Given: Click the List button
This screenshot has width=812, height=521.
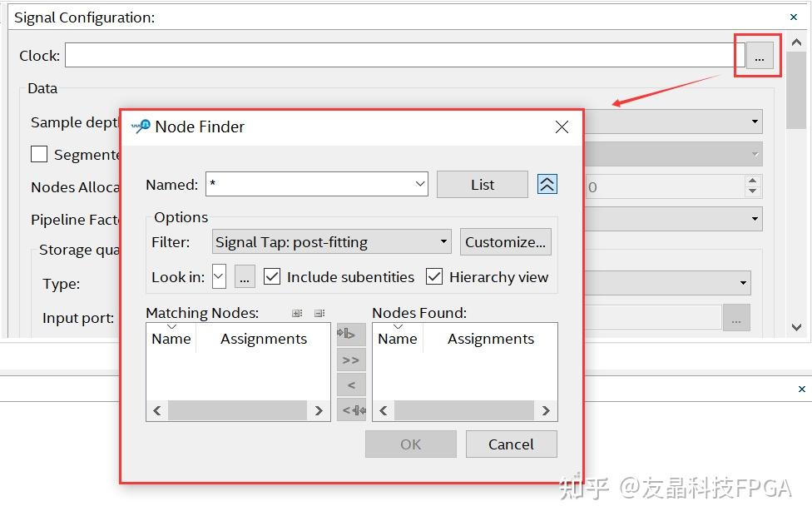Looking at the screenshot, I should point(483,185).
